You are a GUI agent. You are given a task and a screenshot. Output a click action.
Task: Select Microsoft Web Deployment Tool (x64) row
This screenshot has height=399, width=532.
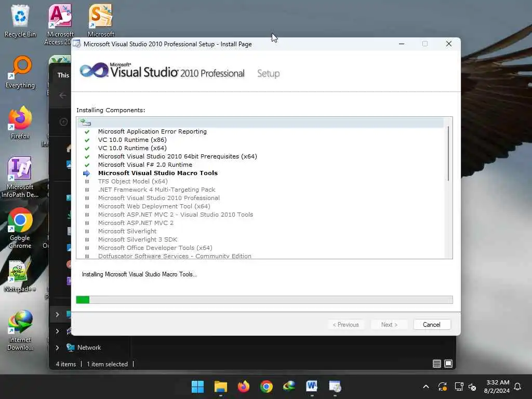click(x=154, y=206)
